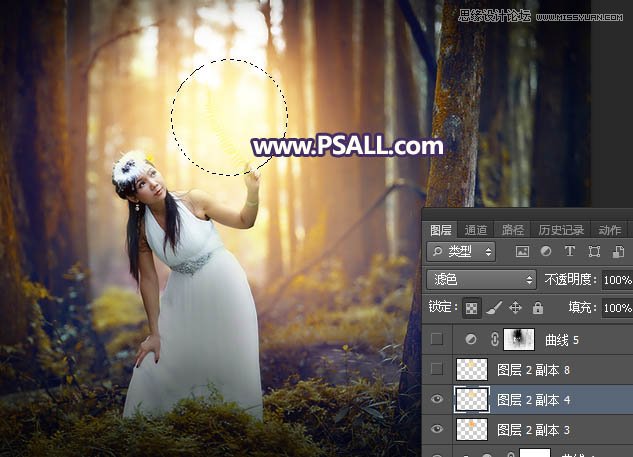
Task: Hide the 图层 2 副本 4 layer
Action: point(437,399)
